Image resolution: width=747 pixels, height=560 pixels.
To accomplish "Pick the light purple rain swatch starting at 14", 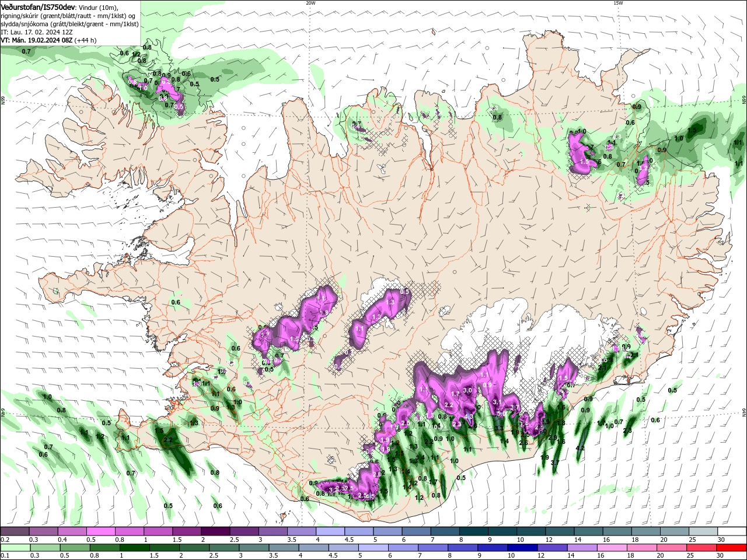I will [x=582, y=548].
